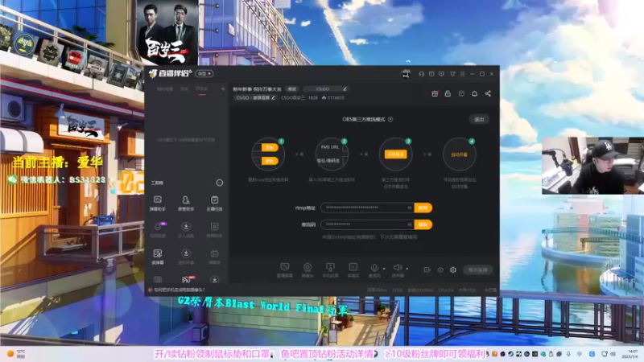Open the CS:GO category selector field
Viewport: 644px width, 362px height.
click(x=326, y=88)
